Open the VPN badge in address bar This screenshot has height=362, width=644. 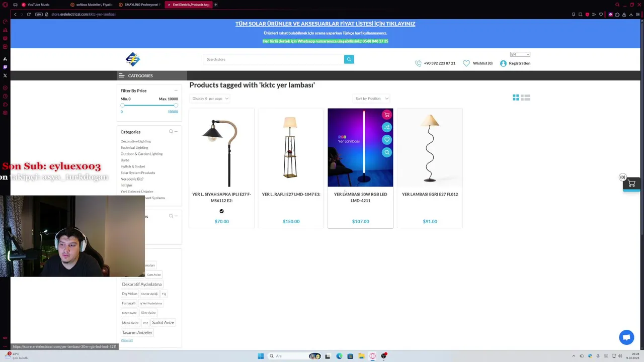coord(39,14)
